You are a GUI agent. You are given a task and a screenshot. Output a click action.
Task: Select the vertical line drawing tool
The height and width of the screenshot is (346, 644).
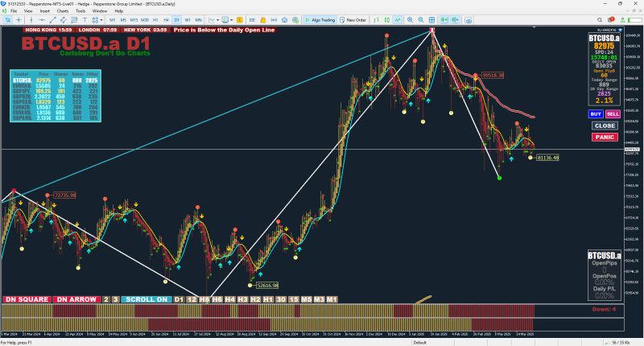(x=31, y=19)
